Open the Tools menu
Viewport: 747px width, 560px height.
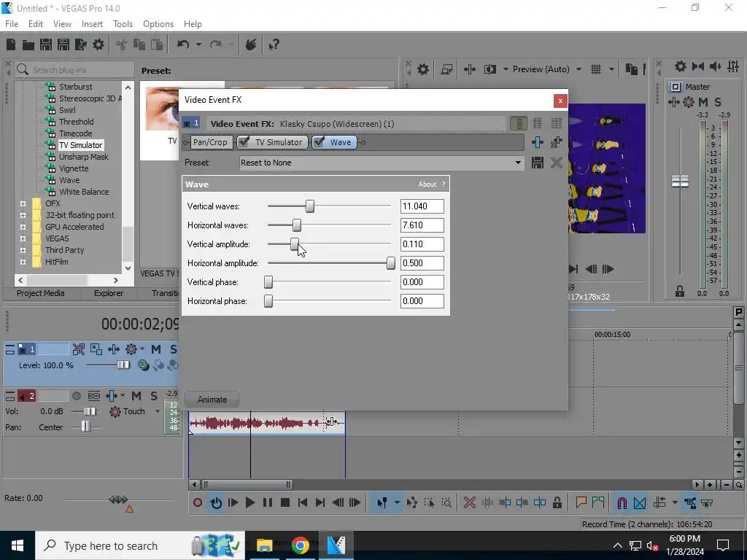(123, 24)
